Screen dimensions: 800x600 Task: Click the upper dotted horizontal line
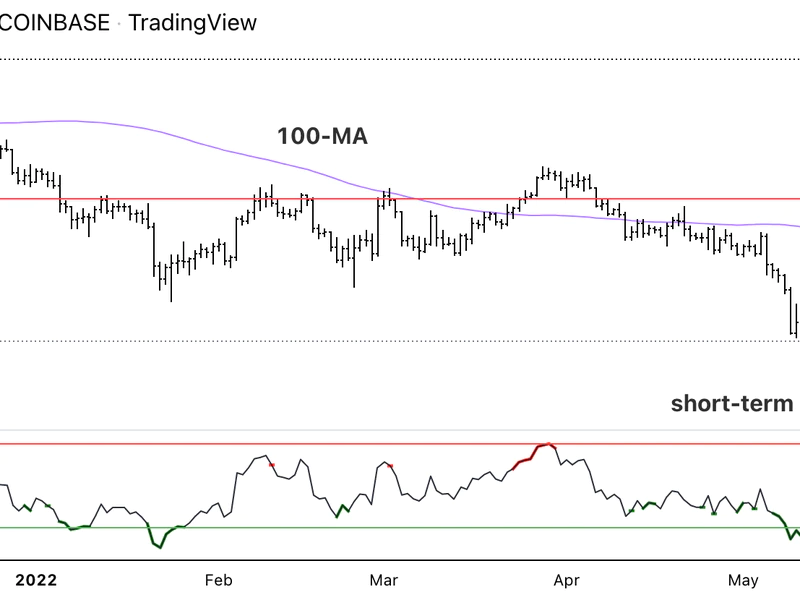pyautogui.click(x=400, y=60)
